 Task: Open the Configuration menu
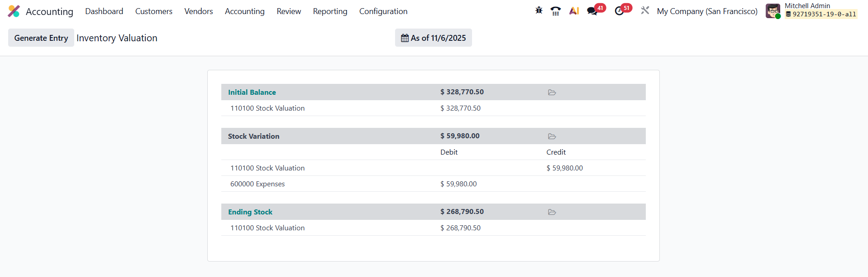[383, 11]
